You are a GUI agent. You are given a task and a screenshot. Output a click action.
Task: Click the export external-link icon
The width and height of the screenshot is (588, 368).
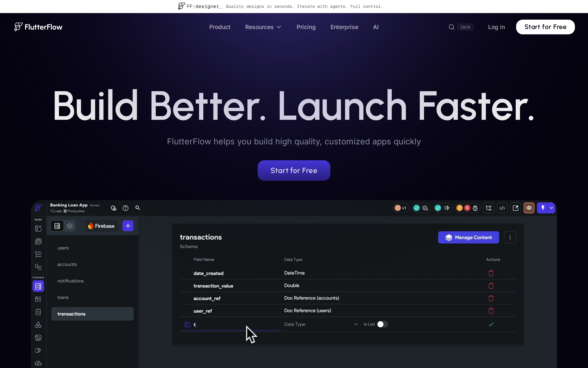(515, 208)
